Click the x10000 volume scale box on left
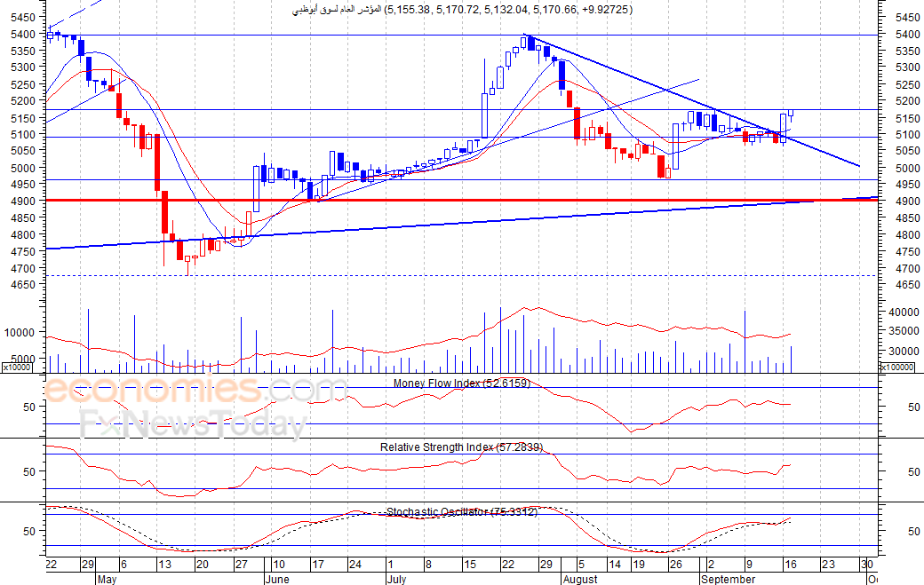The image size is (924, 585). tap(17, 368)
